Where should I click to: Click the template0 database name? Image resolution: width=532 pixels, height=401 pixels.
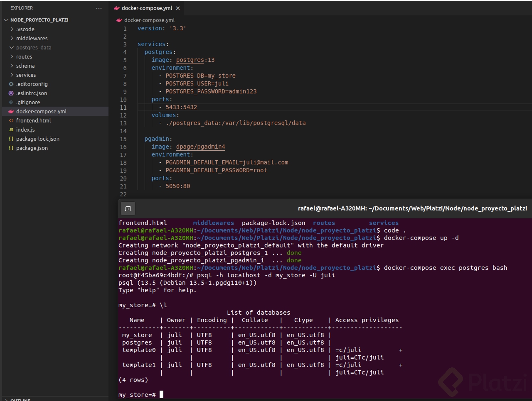coord(139,350)
